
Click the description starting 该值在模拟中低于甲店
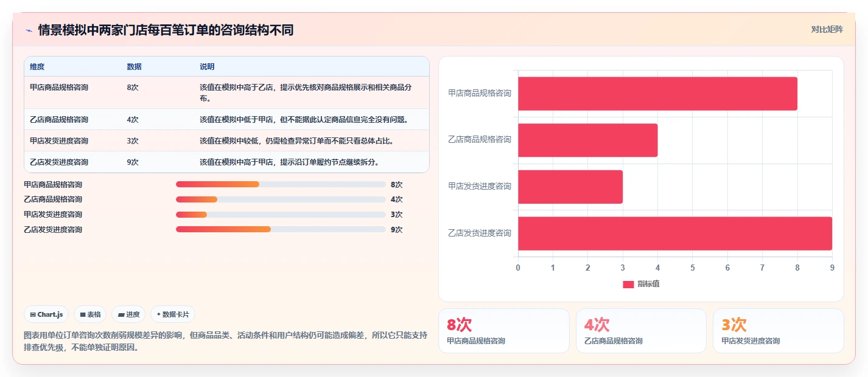(x=304, y=120)
